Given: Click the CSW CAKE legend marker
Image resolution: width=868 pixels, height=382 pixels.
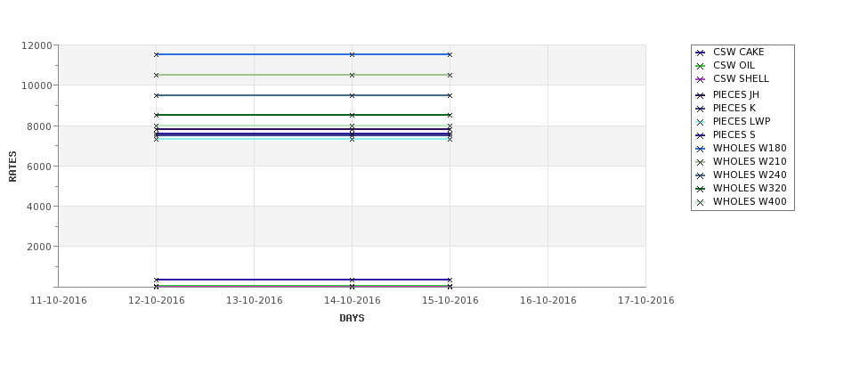Looking at the screenshot, I should 701,53.
